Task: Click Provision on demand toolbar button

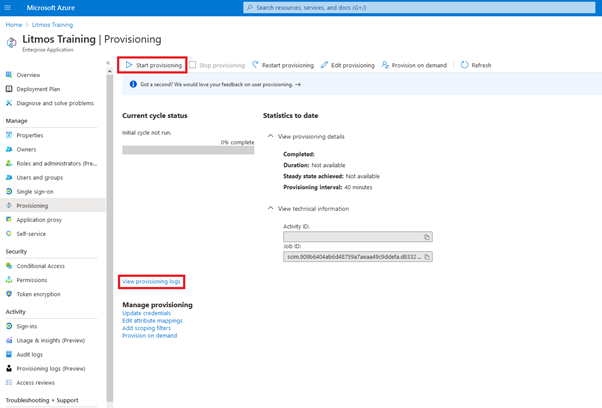Action: pos(414,65)
